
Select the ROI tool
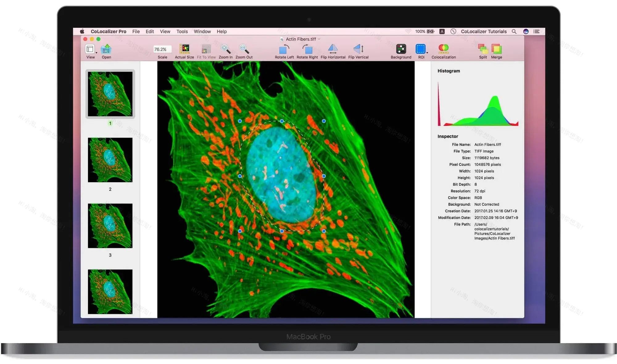[x=420, y=49]
